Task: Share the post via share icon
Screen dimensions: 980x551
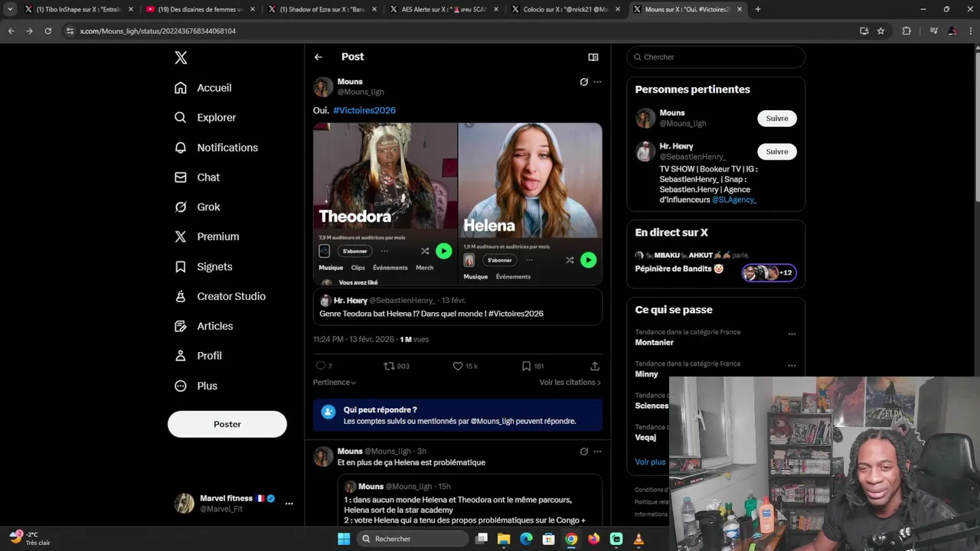Action: (595, 367)
